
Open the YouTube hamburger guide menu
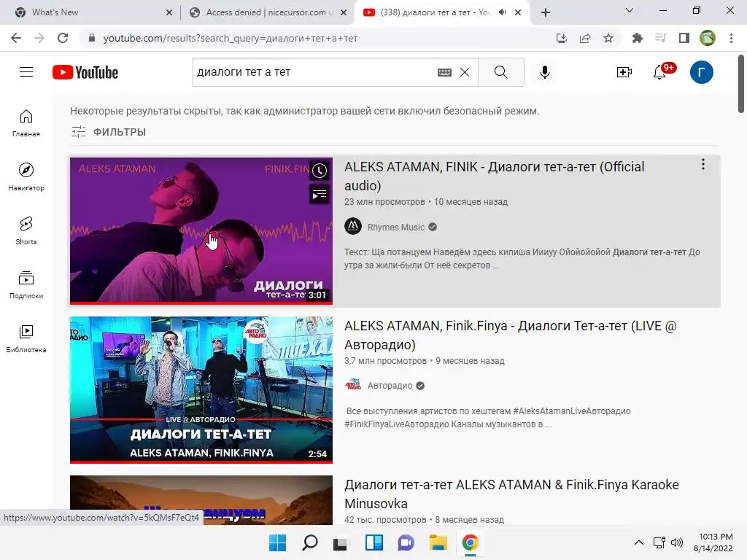[26, 72]
